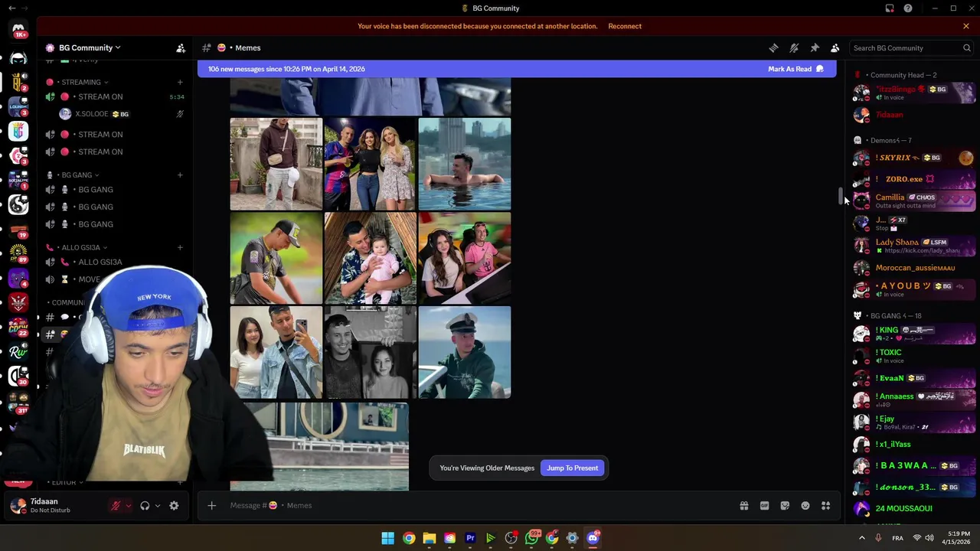Open the GIF picker icon

tap(764, 506)
